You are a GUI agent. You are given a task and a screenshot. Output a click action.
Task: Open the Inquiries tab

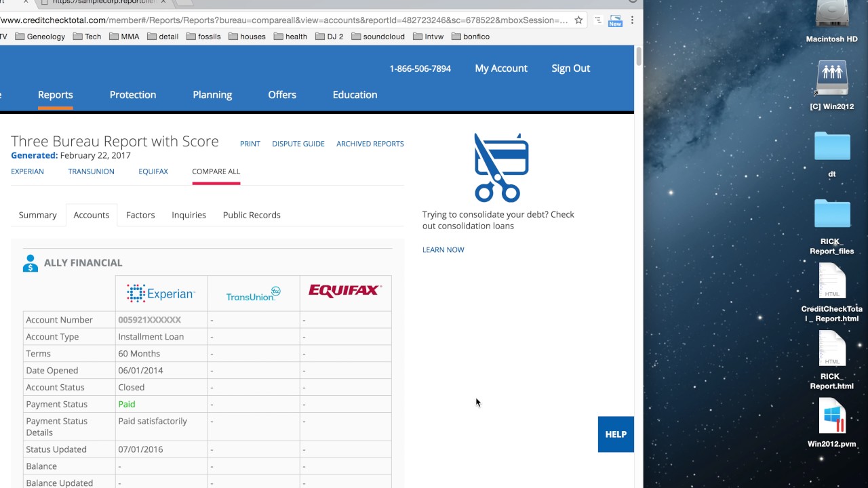189,215
